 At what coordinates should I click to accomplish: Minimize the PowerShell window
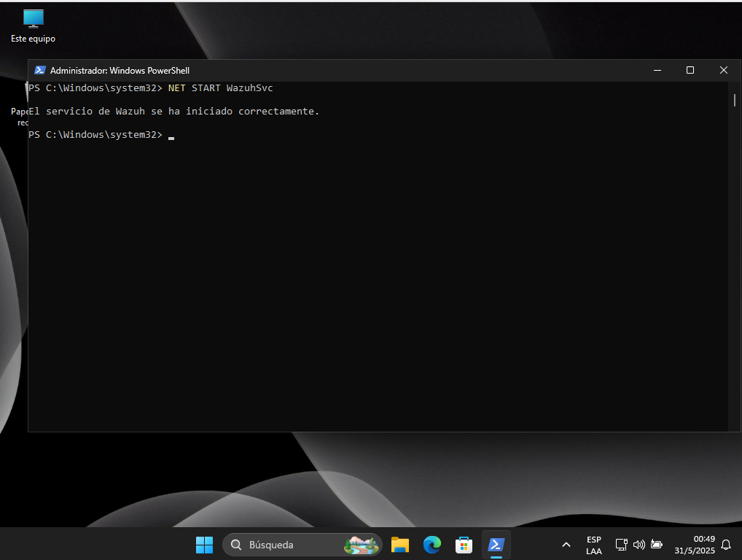657,71
